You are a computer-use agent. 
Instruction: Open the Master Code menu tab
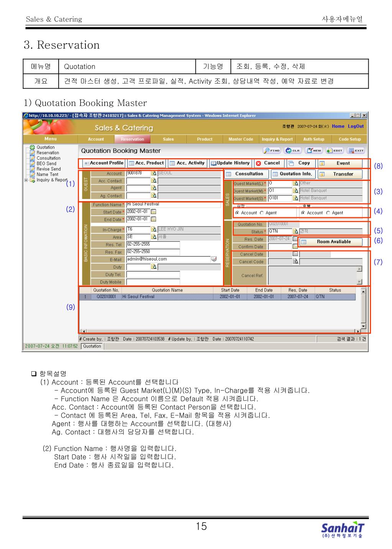pyautogui.click(x=241, y=139)
